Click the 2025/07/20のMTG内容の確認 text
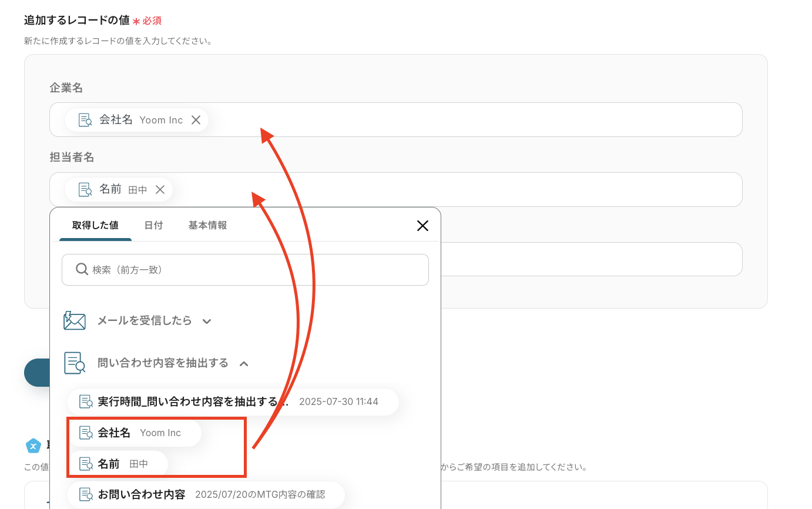Viewport: 812px width, 509px height. click(x=260, y=495)
